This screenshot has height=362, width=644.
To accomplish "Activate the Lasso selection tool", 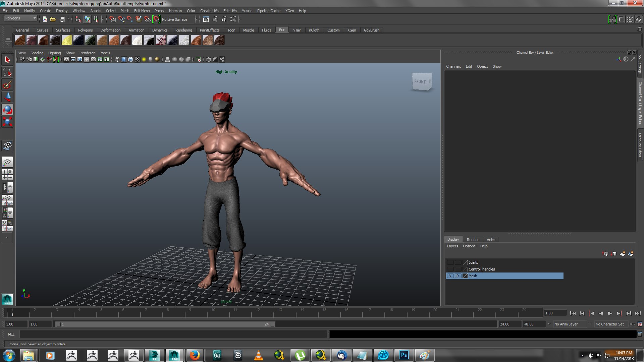I will click(7, 72).
